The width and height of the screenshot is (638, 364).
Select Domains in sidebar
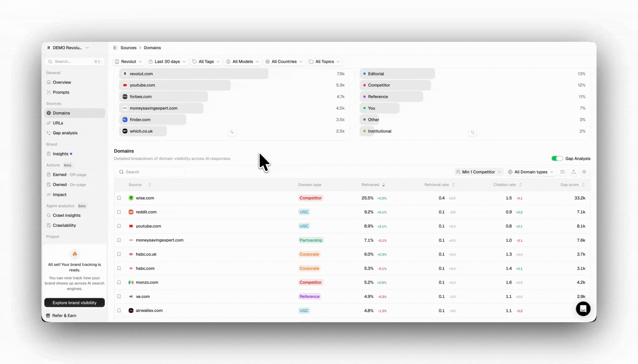point(75,113)
